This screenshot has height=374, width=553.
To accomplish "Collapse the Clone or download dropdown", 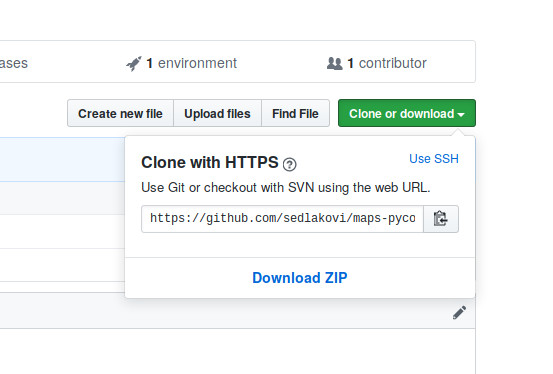I will coord(407,113).
